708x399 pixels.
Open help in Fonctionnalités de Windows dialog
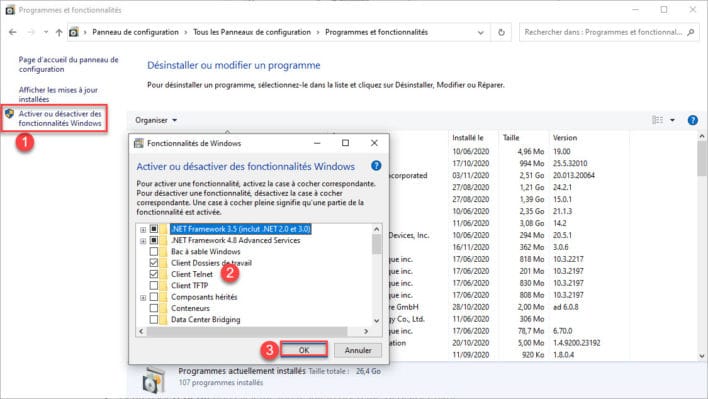[376, 166]
